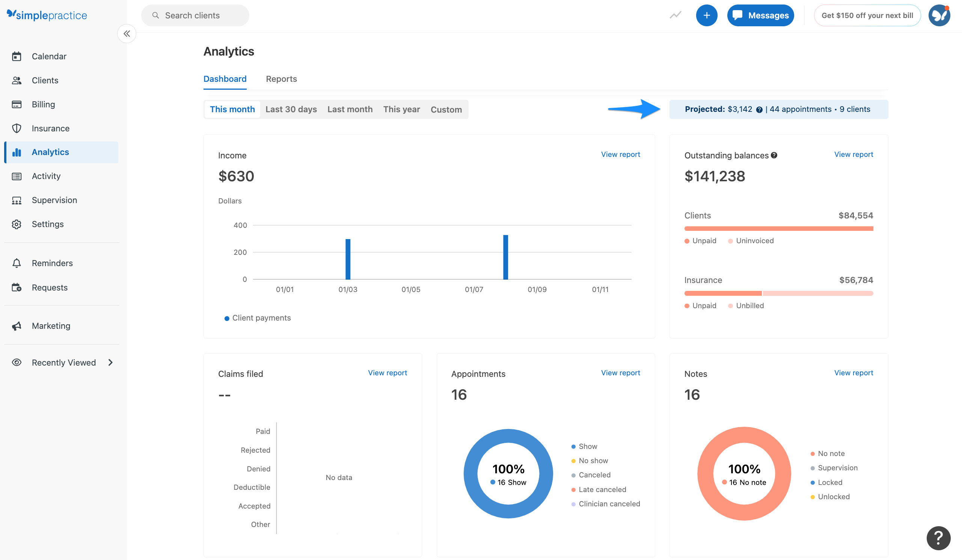The image size is (962, 560).
Task: Select the This month filter
Action: click(232, 109)
